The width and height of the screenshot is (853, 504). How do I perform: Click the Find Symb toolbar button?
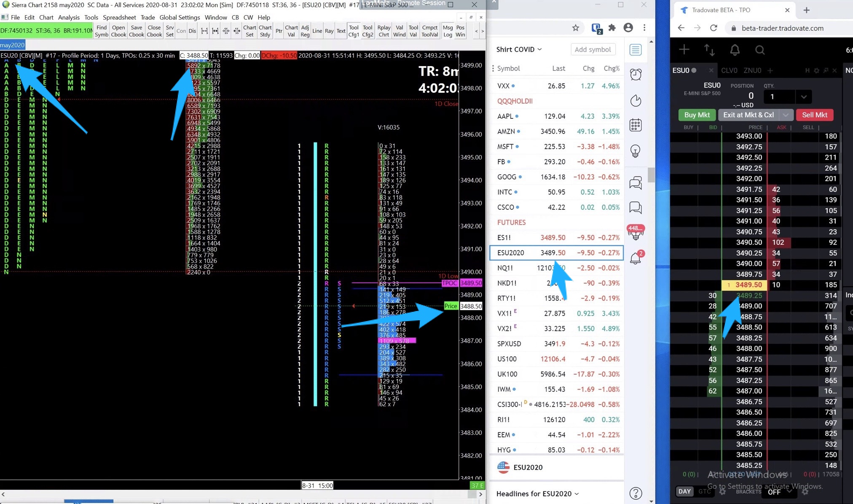tap(102, 31)
